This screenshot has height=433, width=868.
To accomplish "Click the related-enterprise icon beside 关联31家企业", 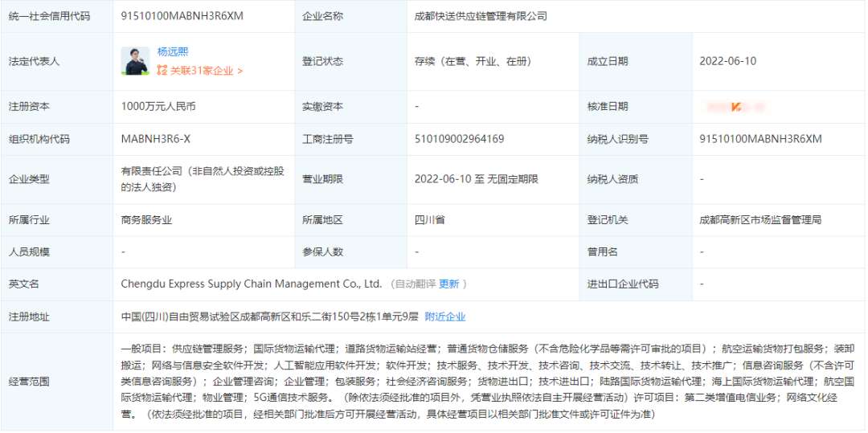I will 162,71.
